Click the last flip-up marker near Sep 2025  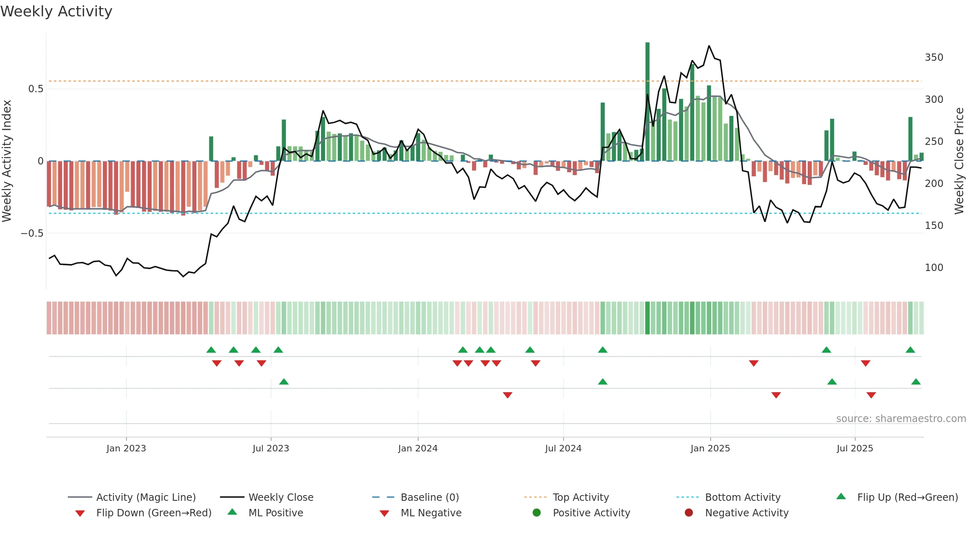point(910,350)
